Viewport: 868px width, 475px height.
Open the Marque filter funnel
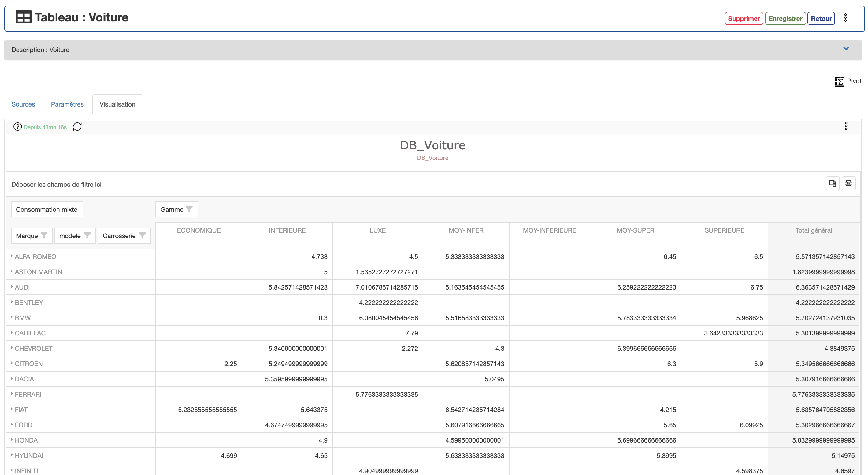[44, 235]
